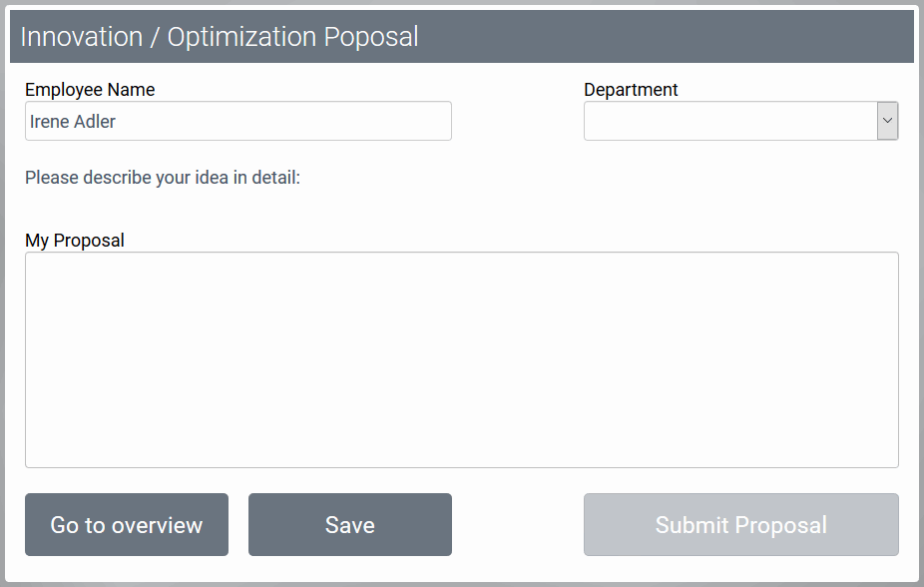Click the My Proposal label
The height and width of the screenshot is (587, 924).
(x=74, y=241)
